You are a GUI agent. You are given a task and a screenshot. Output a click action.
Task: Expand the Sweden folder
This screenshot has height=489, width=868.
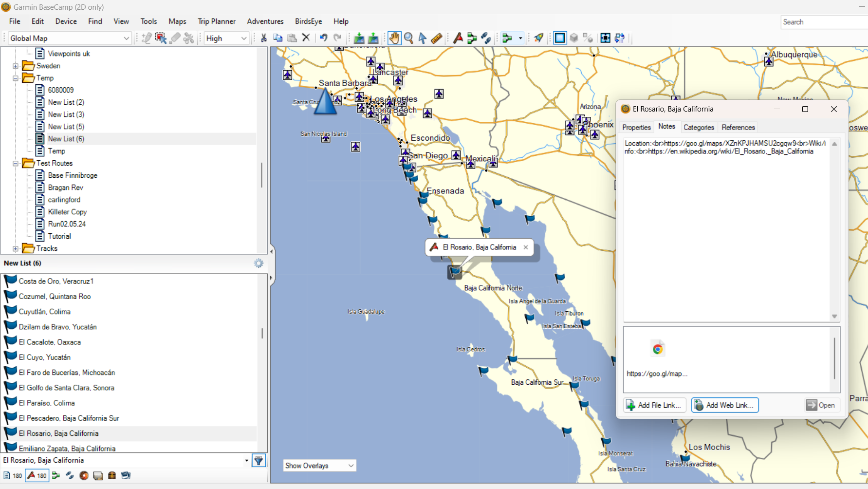click(16, 66)
